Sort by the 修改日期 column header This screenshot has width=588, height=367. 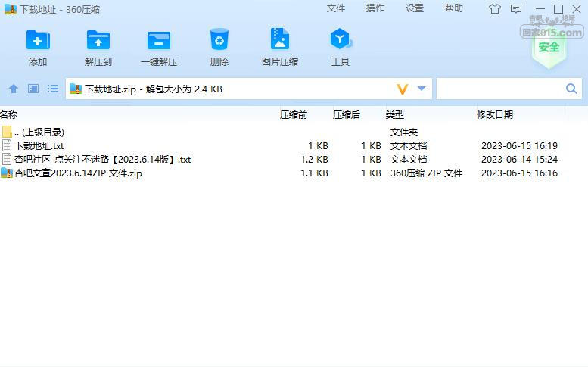click(x=495, y=115)
